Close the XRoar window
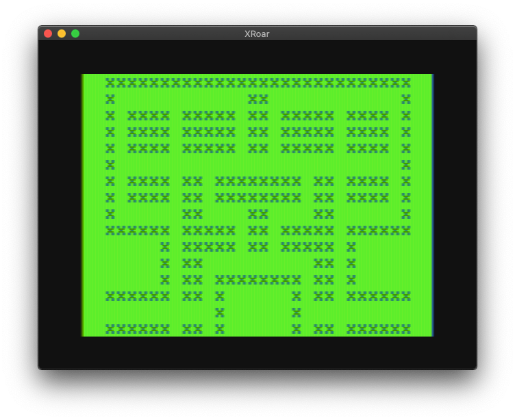This screenshot has height=420, width=515. pos(48,34)
